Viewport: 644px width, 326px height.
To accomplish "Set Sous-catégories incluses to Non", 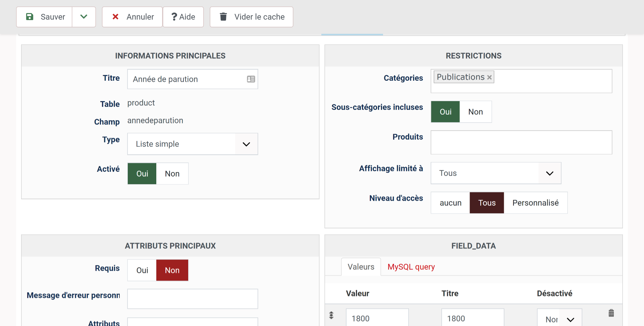I will [x=475, y=112].
